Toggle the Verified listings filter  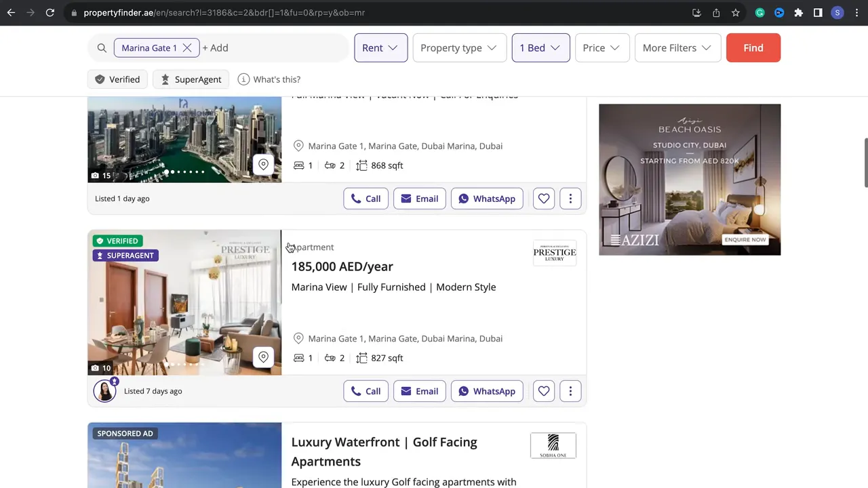coord(117,79)
